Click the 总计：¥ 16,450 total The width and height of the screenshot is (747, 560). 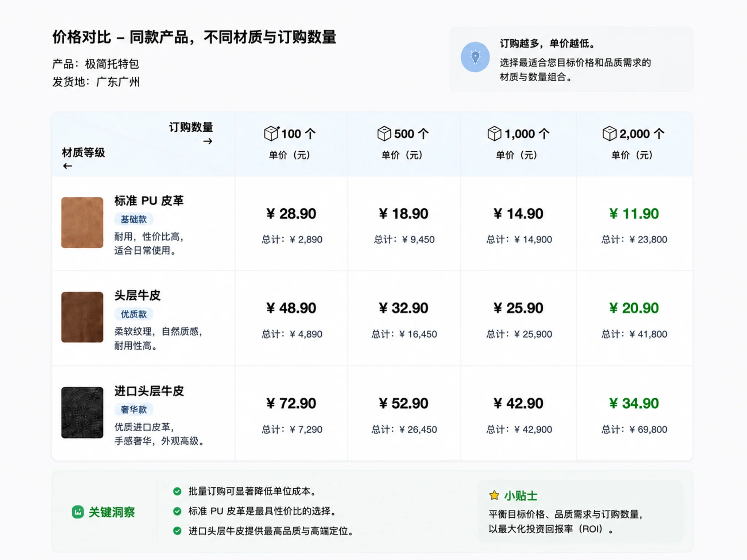click(x=404, y=334)
